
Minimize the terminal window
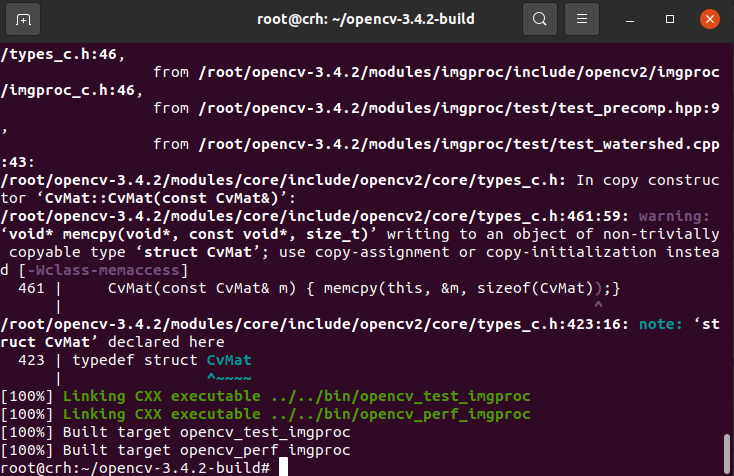pos(630,19)
